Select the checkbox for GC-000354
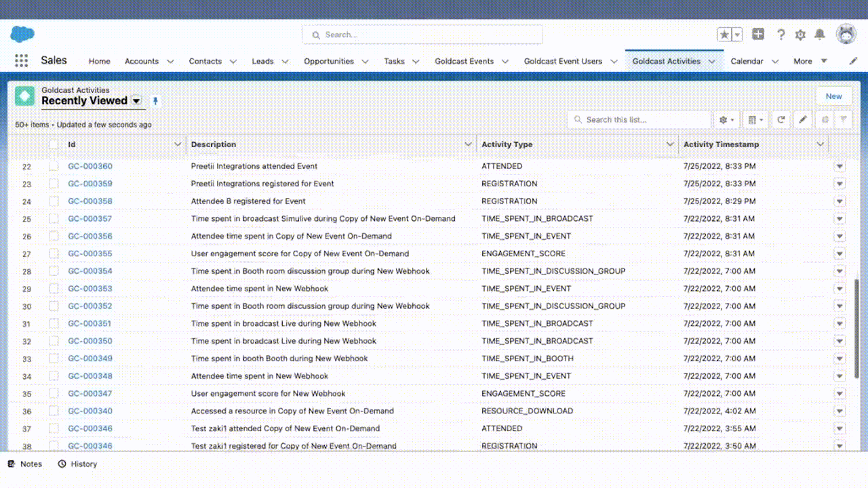This screenshot has width=868, height=488. pyautogui.click(x=54, y=271)
